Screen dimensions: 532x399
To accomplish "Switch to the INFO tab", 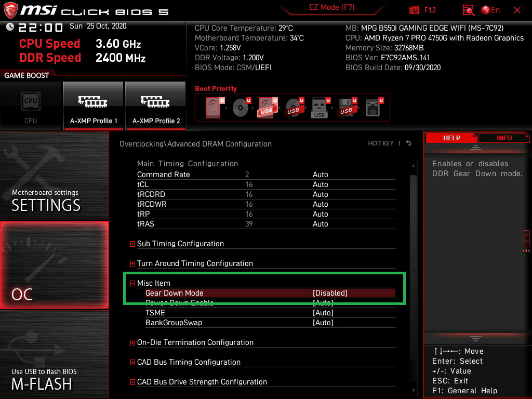I will [503, 138].
